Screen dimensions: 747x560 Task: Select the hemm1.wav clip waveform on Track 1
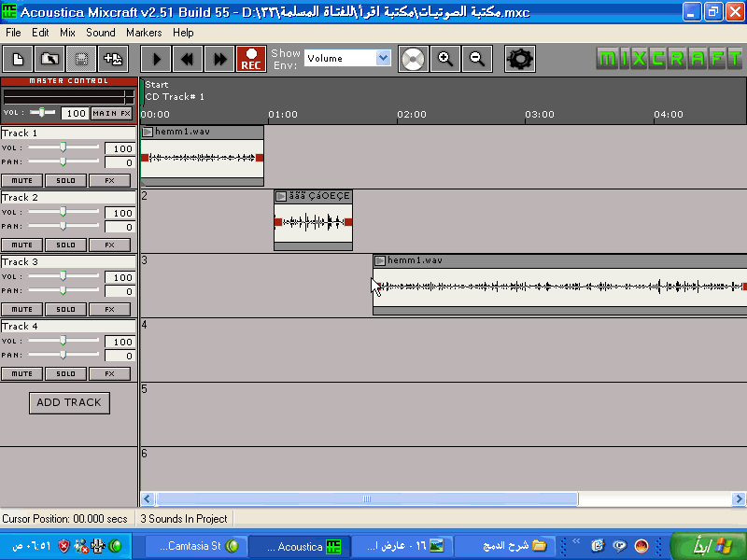[x=203, y=158]
